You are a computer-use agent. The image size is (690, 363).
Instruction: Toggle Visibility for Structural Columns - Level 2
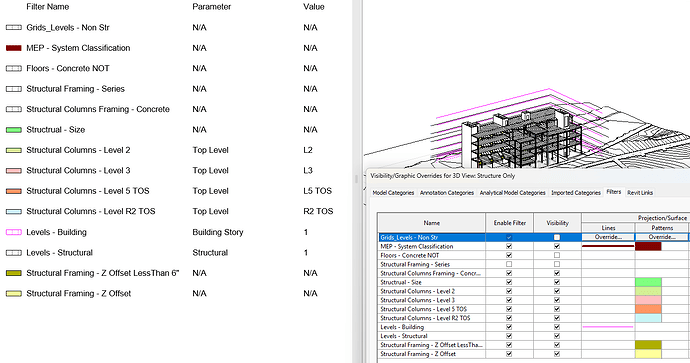tap(557, 291)
